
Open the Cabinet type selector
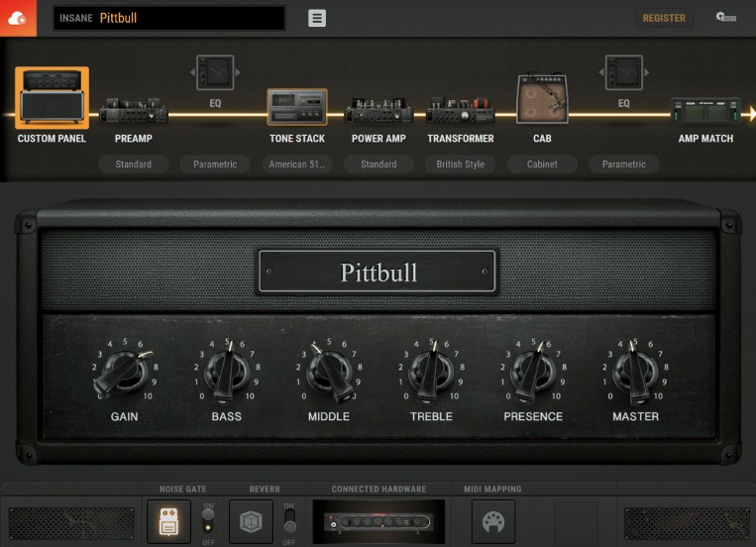pyautogui.click(x=542, y=164)
